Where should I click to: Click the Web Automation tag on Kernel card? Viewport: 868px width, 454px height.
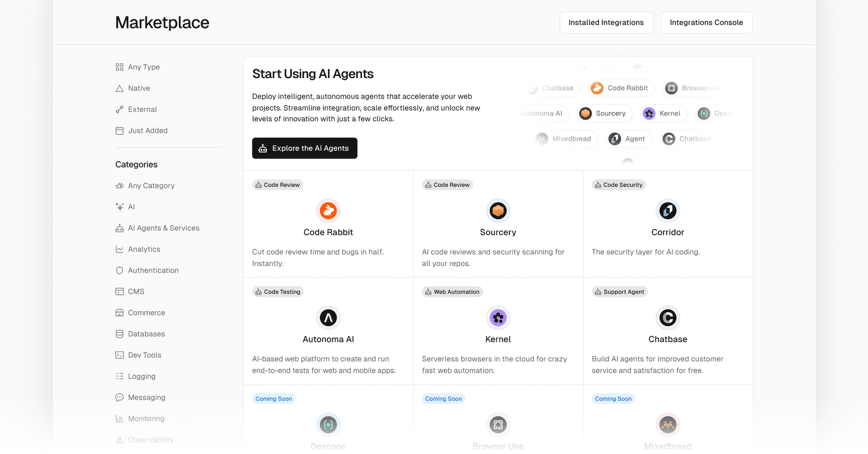pyautogui.click(x=452, y=291)
